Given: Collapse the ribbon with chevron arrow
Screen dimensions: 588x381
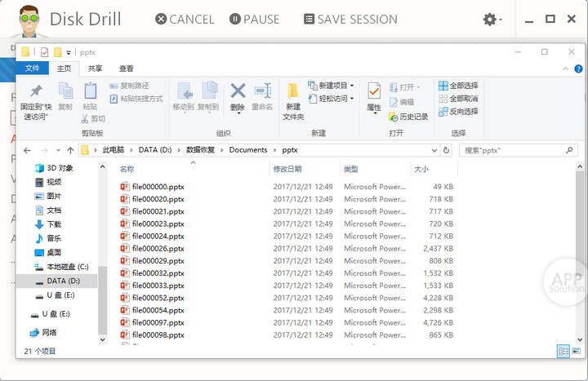Looking at the screenshot, I should point(565,69).
